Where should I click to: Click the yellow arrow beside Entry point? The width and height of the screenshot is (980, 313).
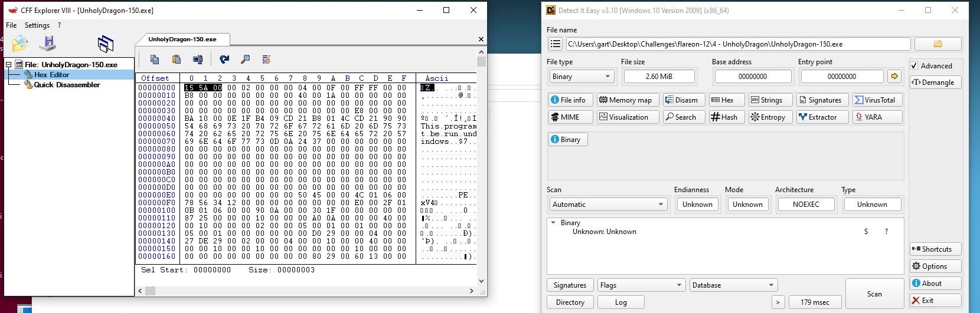[894, 76]
